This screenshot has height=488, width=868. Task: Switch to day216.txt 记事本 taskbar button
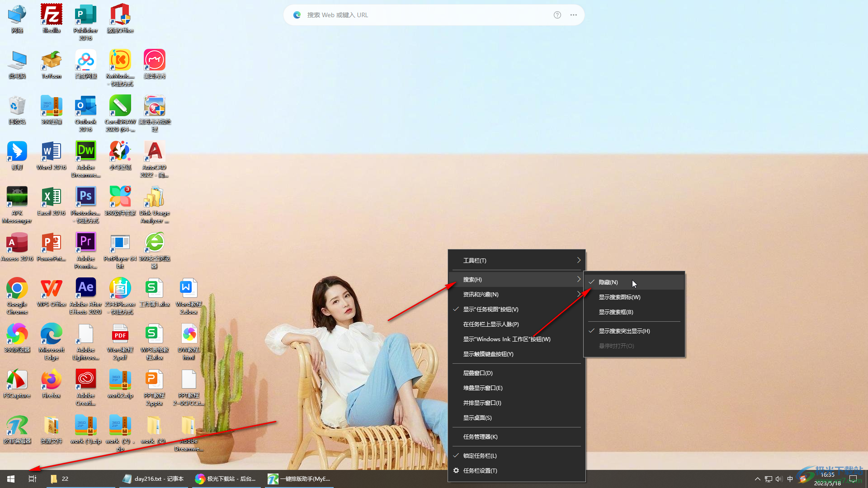[154, 479]
